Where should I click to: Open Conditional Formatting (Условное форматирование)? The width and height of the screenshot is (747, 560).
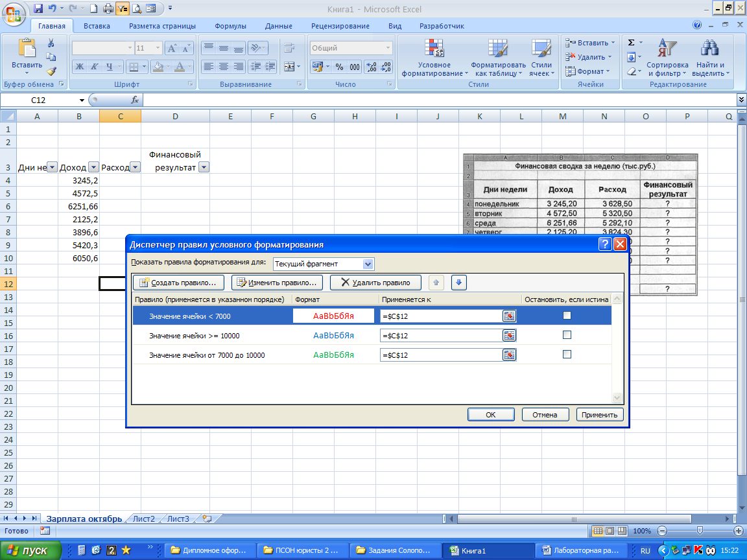tap(434, 58)
